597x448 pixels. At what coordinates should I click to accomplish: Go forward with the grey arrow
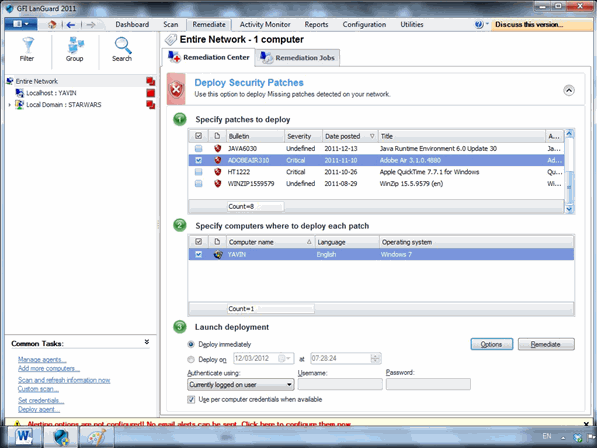(x=91, y=25)
